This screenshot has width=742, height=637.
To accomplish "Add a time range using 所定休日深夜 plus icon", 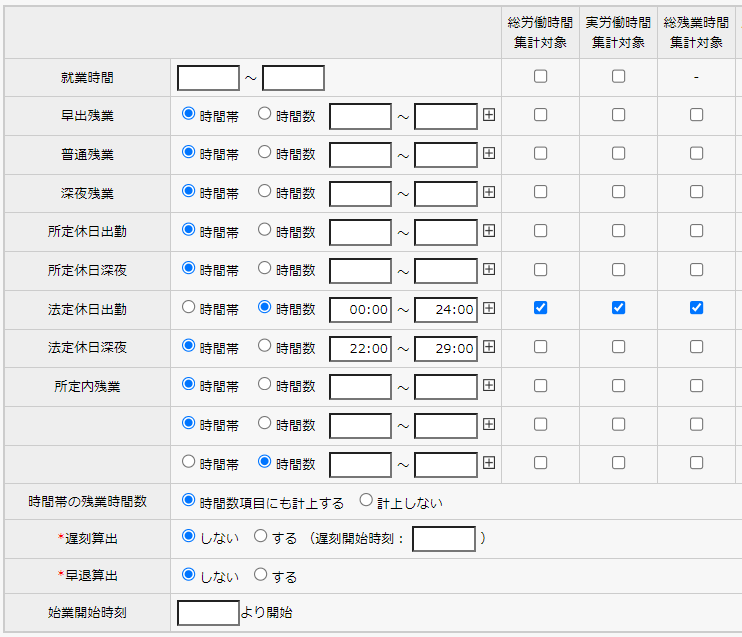I will pos(489,269).
